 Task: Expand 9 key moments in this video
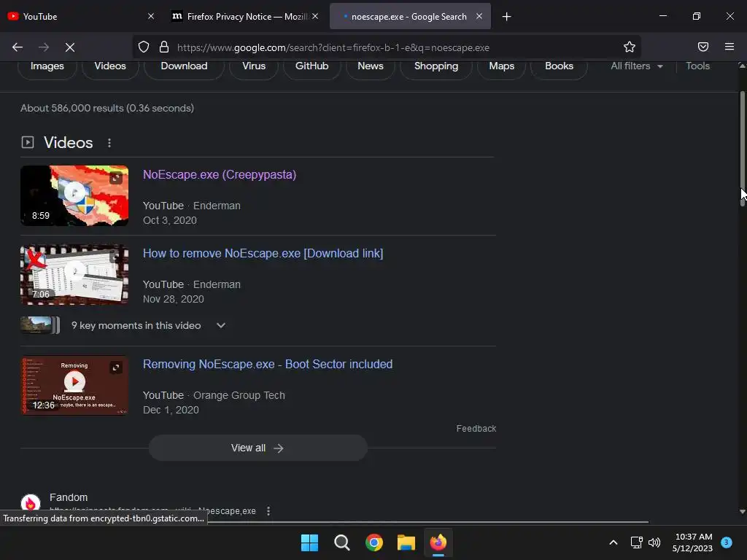click(148, 326)
